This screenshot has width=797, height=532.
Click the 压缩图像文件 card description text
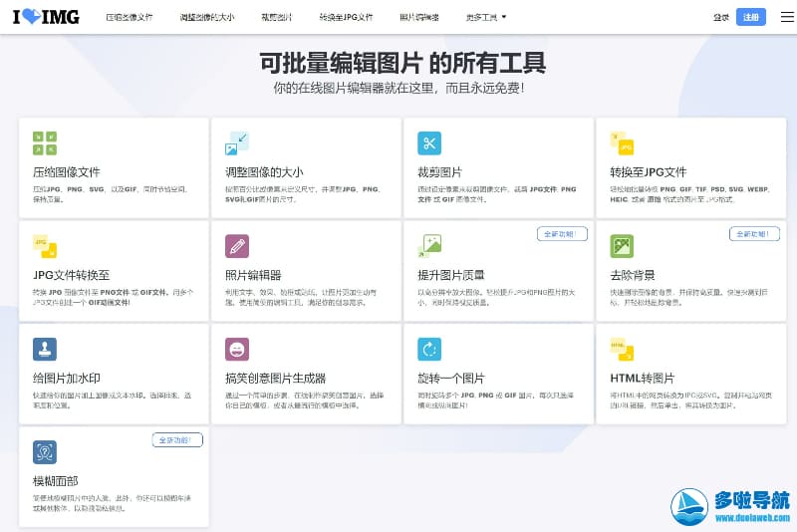(x=111, y=194)
